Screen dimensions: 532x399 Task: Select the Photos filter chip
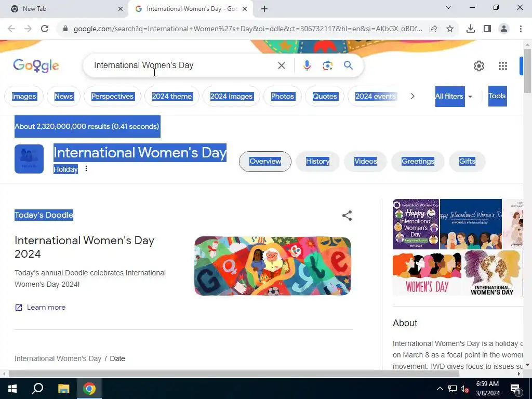click(282, 96)
